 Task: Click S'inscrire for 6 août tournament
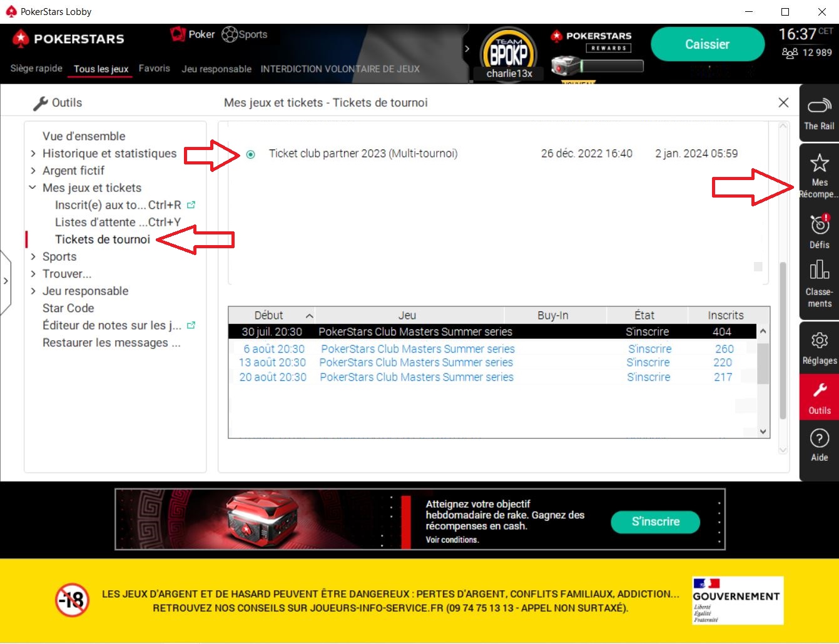[650, 349]
